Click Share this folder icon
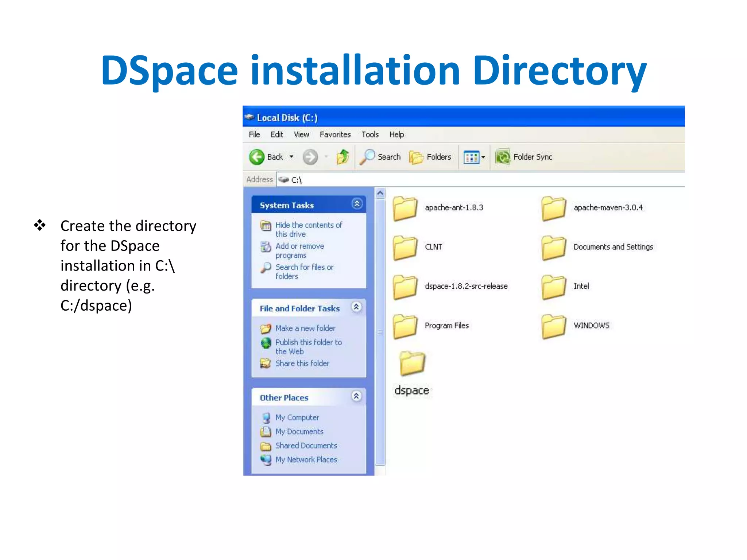747x560 pixels. [x=266, y=363]
